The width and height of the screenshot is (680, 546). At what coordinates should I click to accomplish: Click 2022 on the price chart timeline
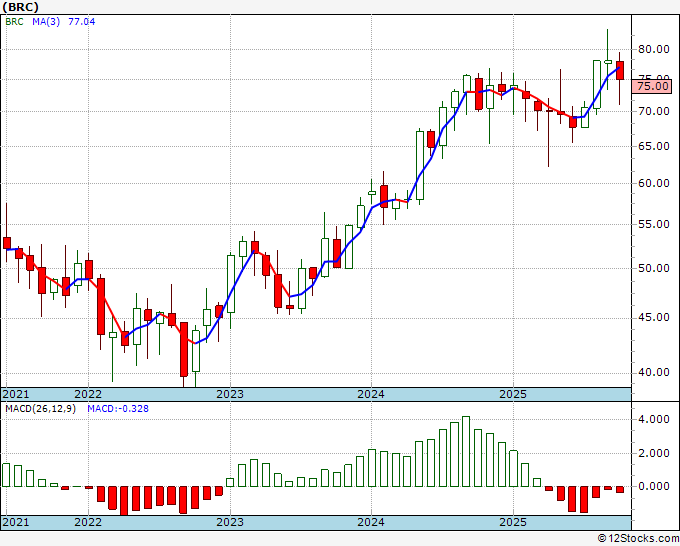click(x=88, y=394)
